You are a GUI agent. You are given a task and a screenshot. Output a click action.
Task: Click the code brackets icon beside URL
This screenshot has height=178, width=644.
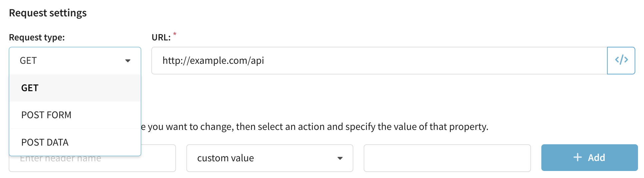point(621,60)
